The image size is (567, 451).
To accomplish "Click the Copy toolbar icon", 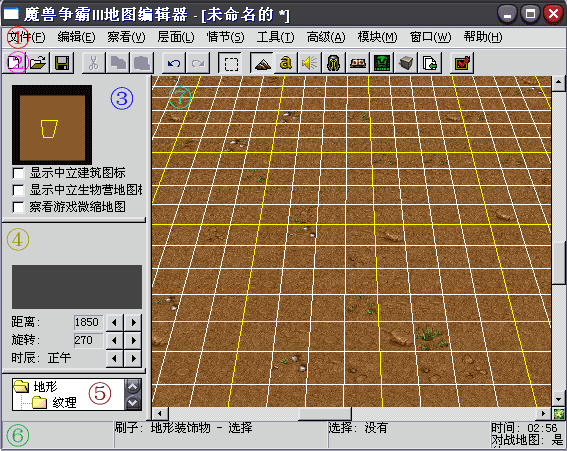I will 118,63.
